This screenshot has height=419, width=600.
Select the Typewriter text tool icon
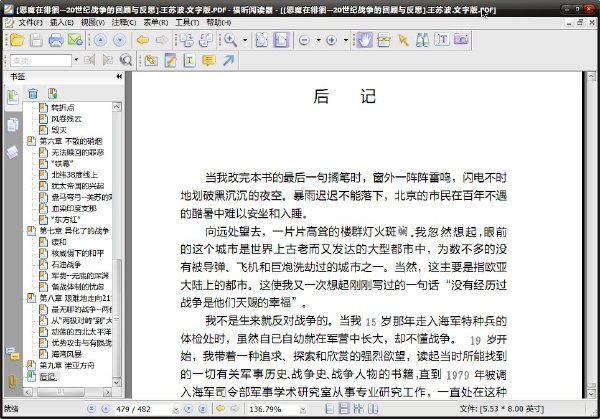(189, 60)
